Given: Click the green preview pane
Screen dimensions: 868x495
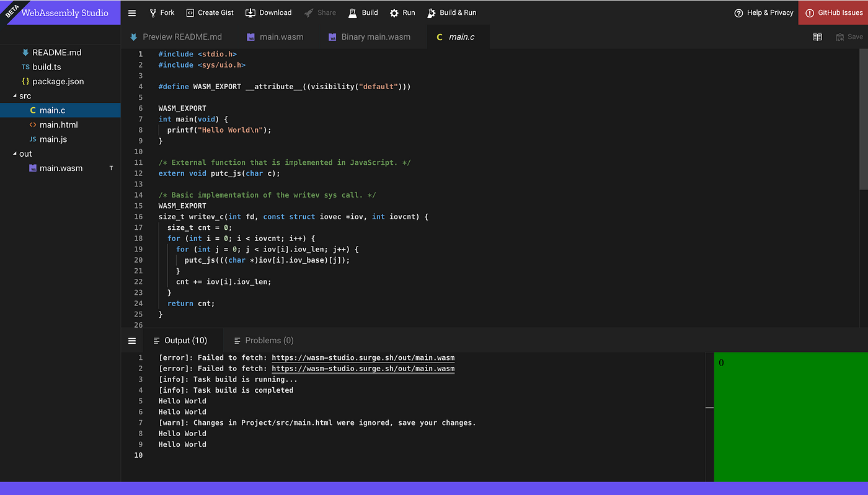Looking at the screenshot, I should click(791, 417).
